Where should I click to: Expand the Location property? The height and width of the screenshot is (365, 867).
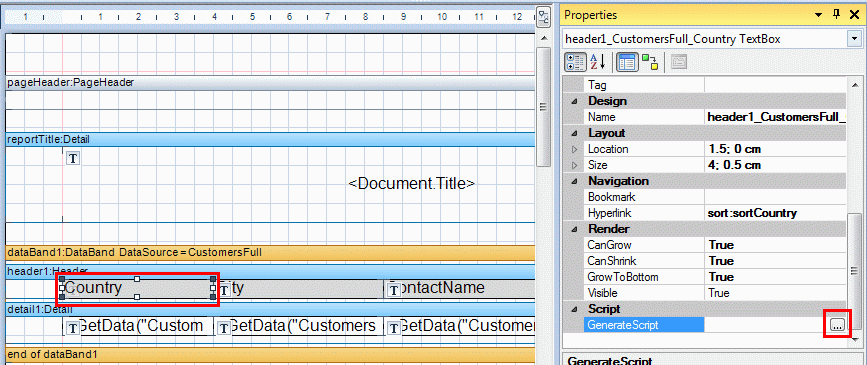tap(574, 149)
